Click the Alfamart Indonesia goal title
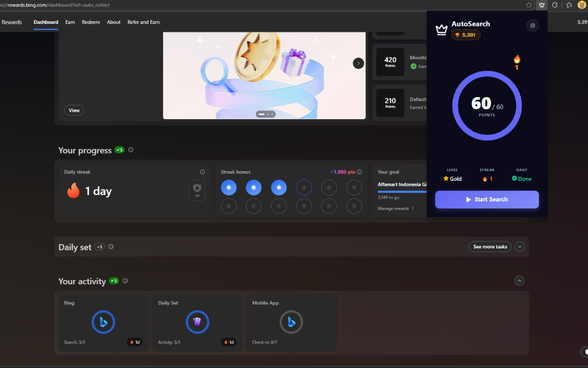588x368 pixels. (x=402, y=184)
